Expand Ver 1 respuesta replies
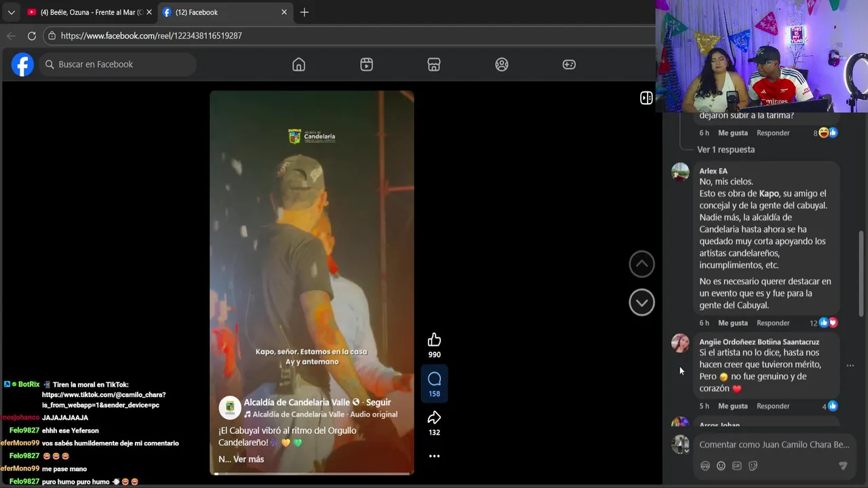The image size is (868, 488). 726,150
